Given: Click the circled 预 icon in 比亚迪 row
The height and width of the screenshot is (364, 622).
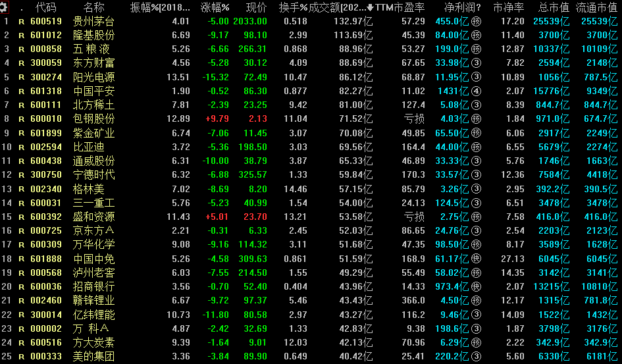Looking at the screenshot, I should click(476, 147).
